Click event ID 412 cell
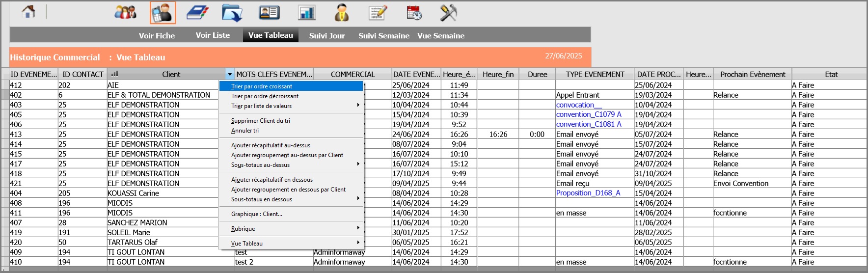868x273 pixels. click(x=33, y=85)
